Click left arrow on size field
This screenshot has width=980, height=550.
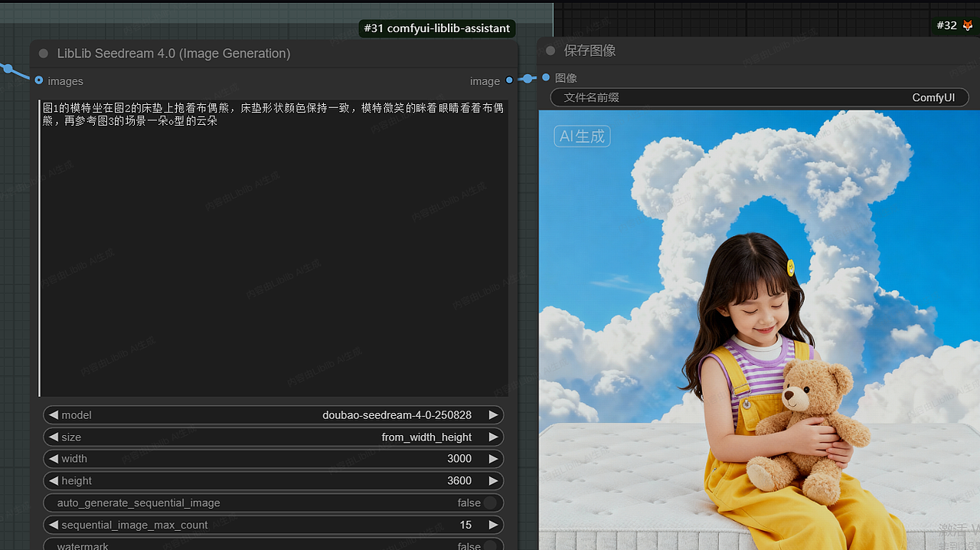click(53, 437)
